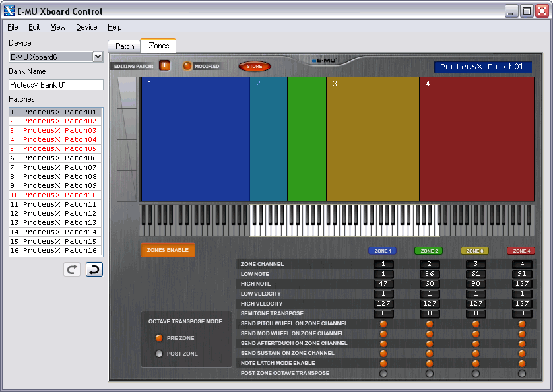Image resolution: width=553 pixels, height=392 pixels.
Task: Select PRE ZONE octave transpose mode
Action: [159, 338]
